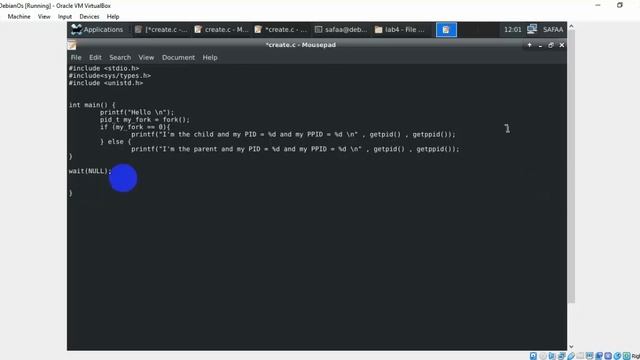This screenshot has width=640, height=360.
Task: Click the '#include<sys/types.h>' line
Action: tap(109, 76)
